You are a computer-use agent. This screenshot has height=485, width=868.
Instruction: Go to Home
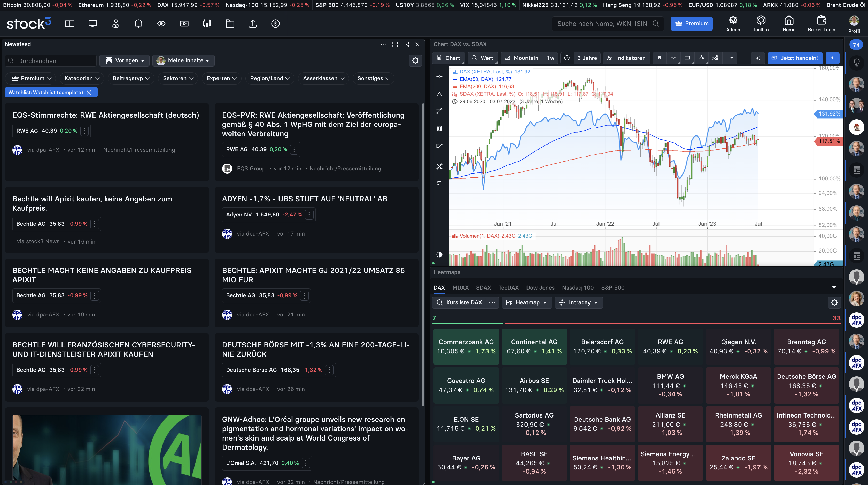(789, 24)
